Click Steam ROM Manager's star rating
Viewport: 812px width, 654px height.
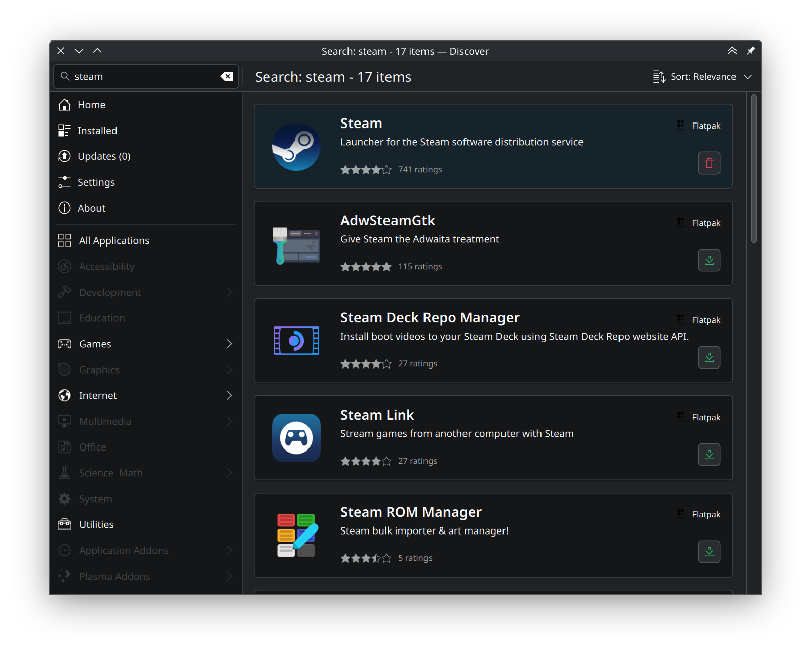tap(366, 558)
